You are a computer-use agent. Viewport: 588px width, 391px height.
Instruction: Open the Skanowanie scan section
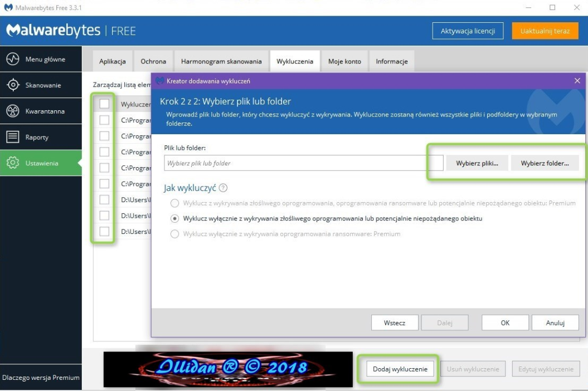41,85
